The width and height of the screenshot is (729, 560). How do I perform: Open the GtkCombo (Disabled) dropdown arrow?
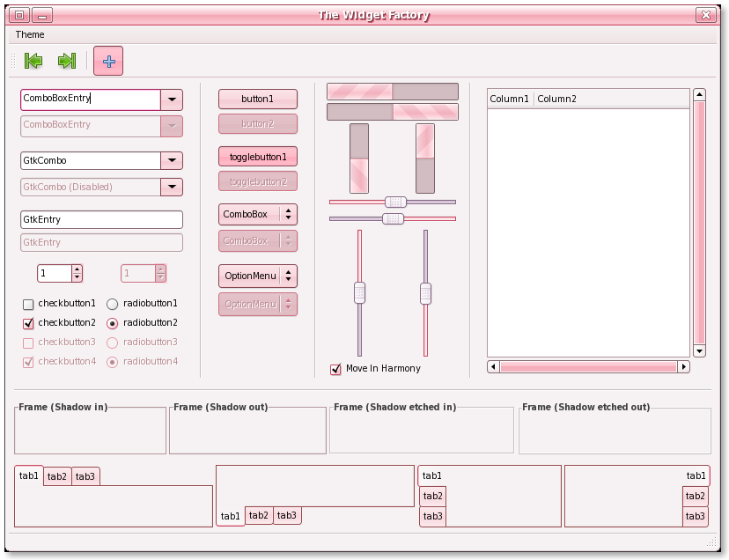click(x=172, y=187)
